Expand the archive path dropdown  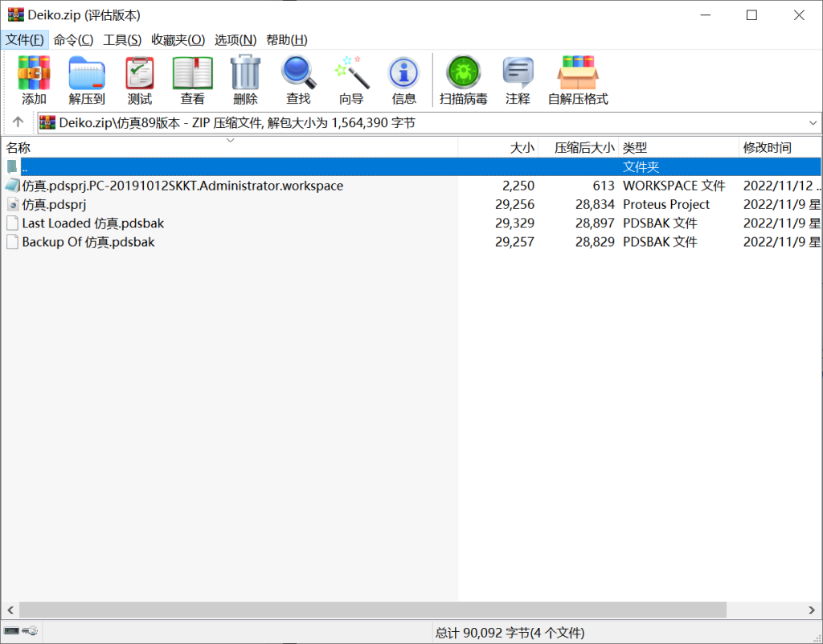(812, 123)
